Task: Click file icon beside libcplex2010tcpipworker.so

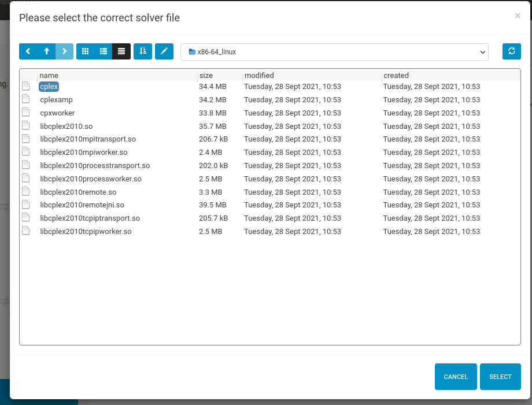Action: (x=26, y=231)
